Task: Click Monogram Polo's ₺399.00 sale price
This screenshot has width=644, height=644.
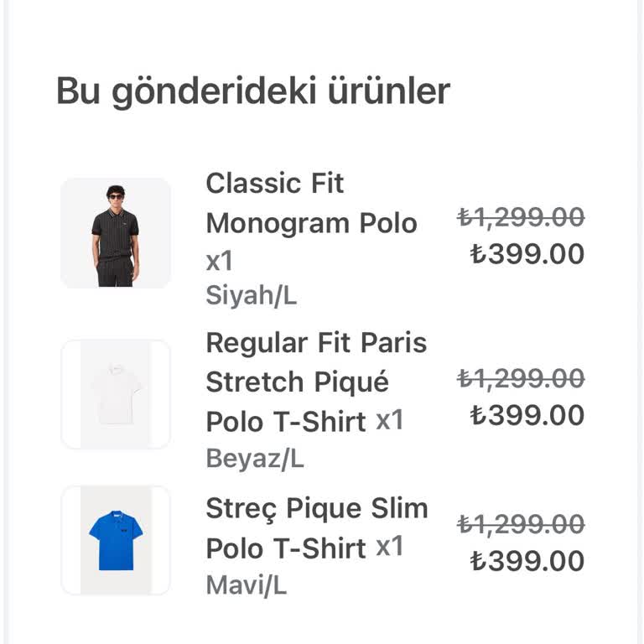Action: (527, 253)
